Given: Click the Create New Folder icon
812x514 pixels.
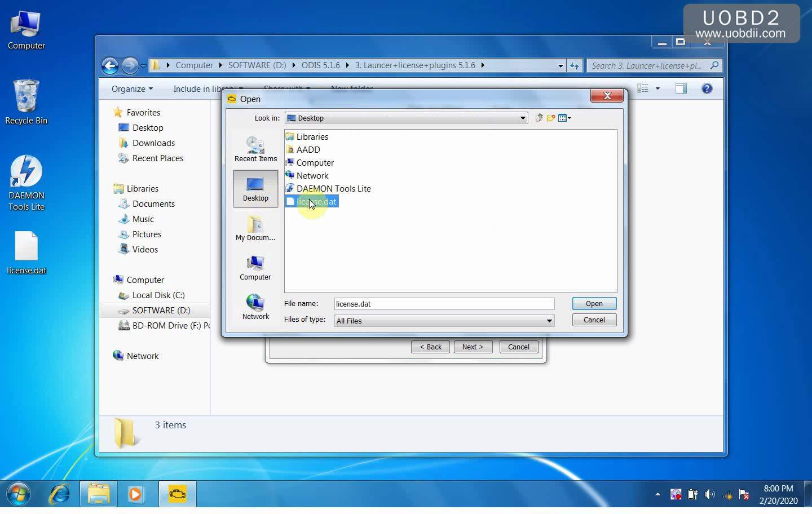Looking at the screenshot, I should pos(551,118).
